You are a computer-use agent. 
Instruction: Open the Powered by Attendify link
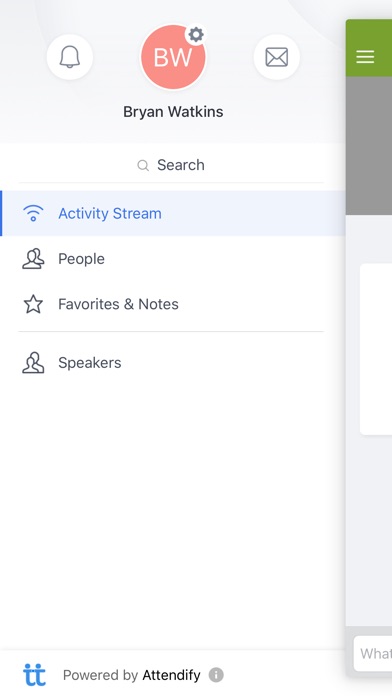point(131,675)
